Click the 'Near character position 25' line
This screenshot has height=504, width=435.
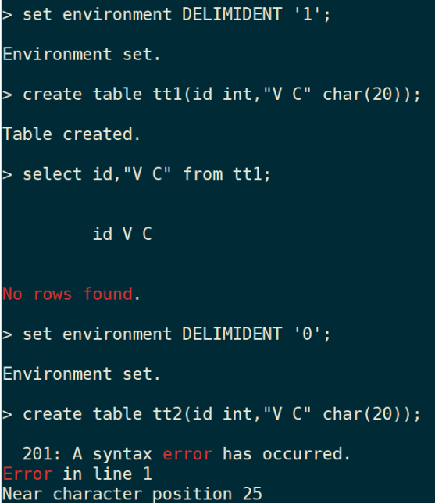click(132, 494)
